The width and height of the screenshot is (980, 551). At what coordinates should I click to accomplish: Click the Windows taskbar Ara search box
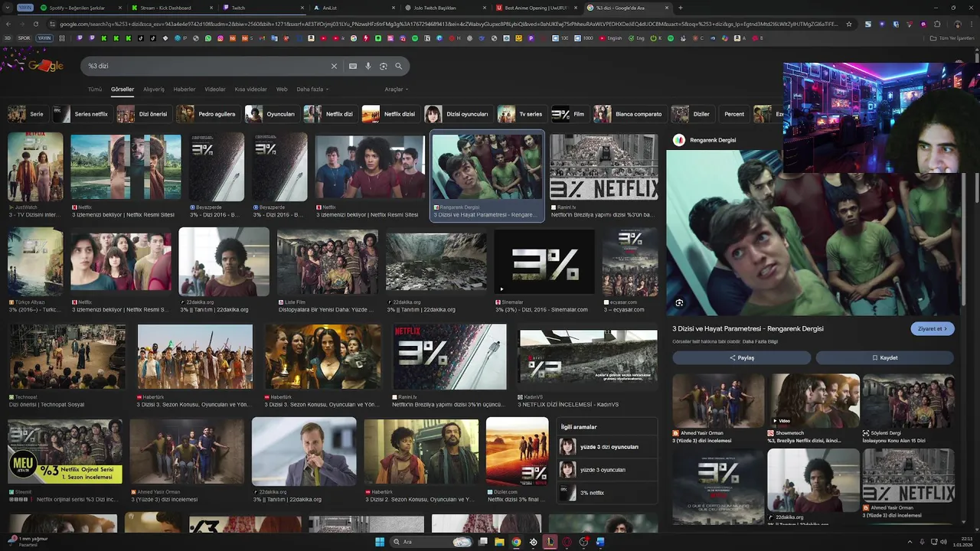(x=430, y=542)
